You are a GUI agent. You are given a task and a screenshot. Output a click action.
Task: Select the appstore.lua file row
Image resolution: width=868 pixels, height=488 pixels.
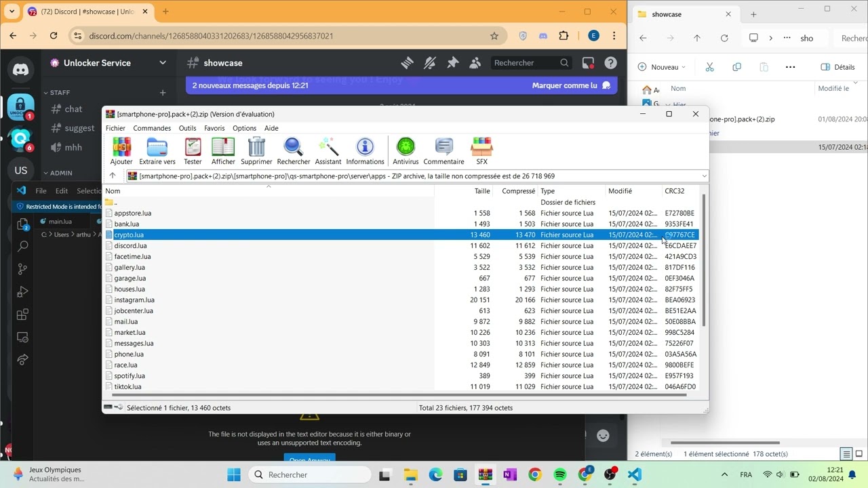401,213
